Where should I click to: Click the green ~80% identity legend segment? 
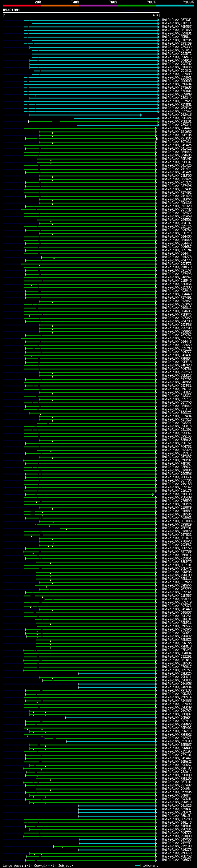click(x=137, y=6)
